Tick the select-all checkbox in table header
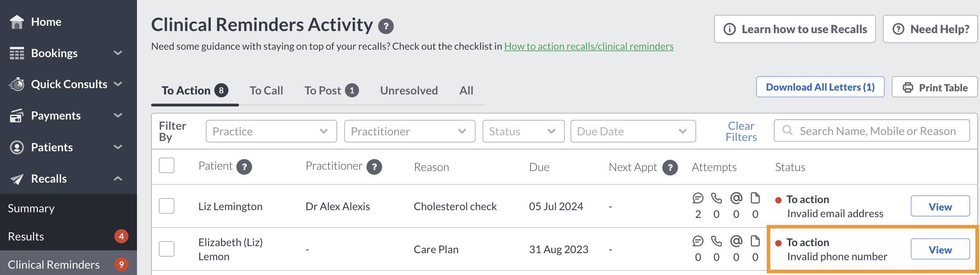The width and height of the screenshot is (980, 275). [167, 166]
